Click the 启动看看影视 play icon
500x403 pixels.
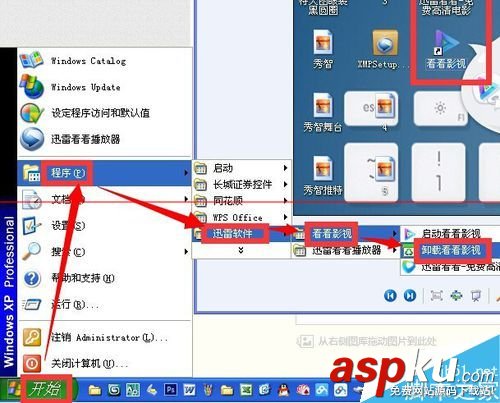pyautogui.click(x=409, y=234)
